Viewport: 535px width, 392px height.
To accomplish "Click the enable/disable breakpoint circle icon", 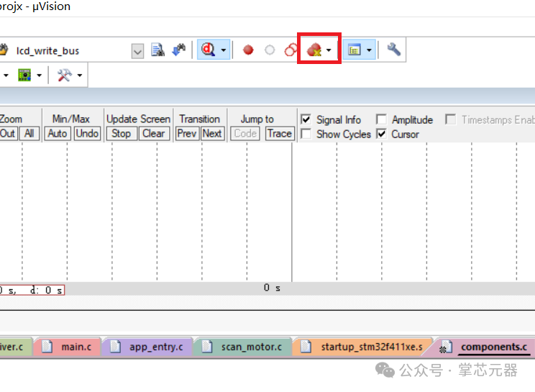I will click(270, 50).
